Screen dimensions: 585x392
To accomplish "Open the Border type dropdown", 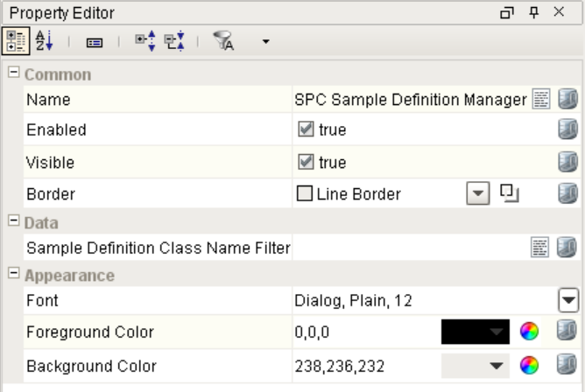I will click(477, 194).
